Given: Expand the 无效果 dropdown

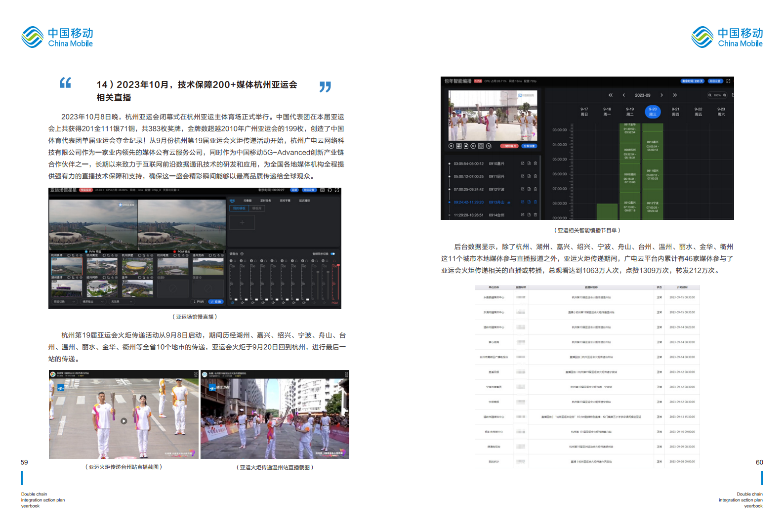Looking at the screenshot, I should [122, 302].
